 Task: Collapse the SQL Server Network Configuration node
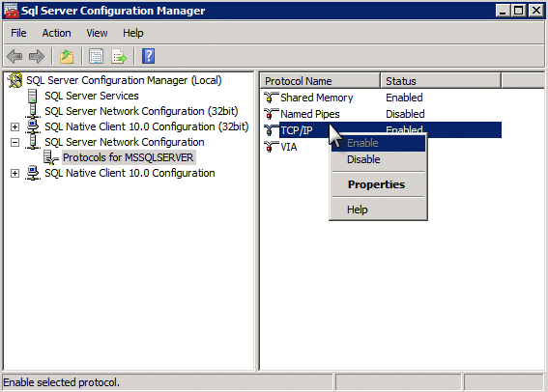[x=14, y=142]
